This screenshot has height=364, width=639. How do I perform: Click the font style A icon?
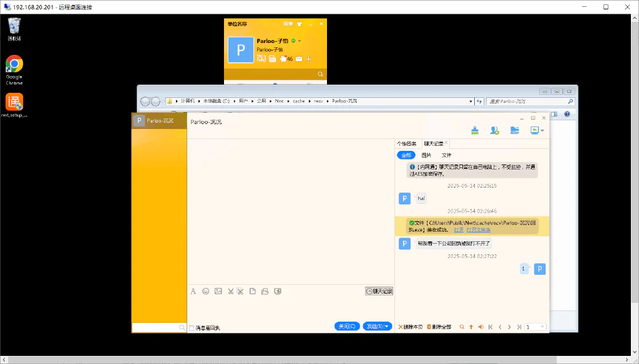click(x=193, y=291)
